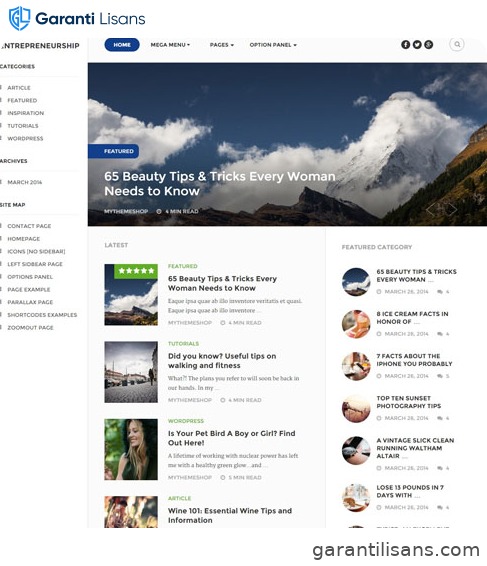Click green WordPress label above Pet Bird post
The height and width of the screenshot is (566, 487).
click(x=186, y=421)
